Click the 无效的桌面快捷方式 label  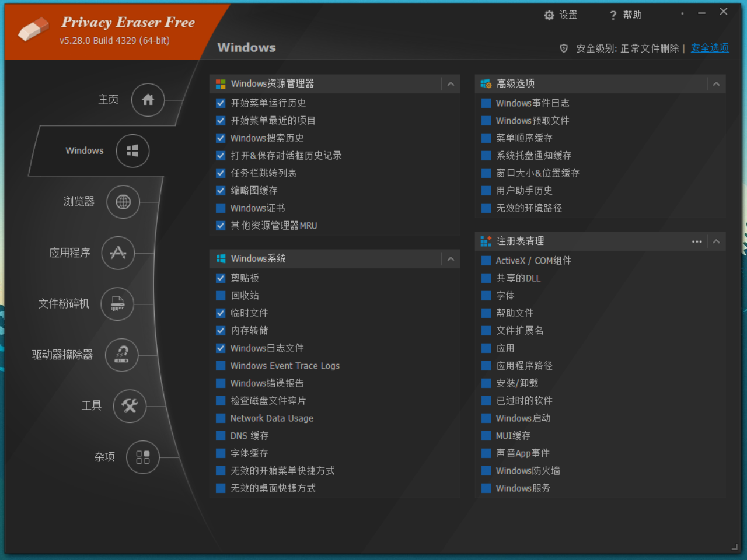(273, 488)
